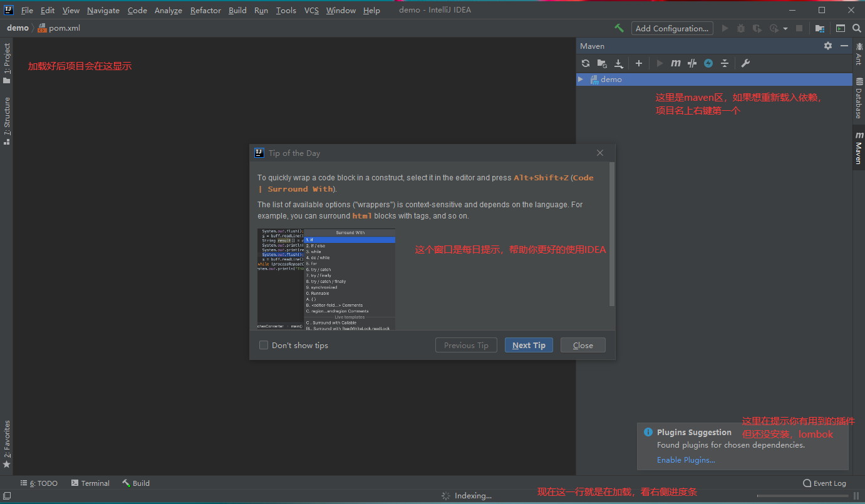Image resolution: width=865 pixels, height=504 pixels.
Task: Click the Next Tip button
Action: click(528, 345)
